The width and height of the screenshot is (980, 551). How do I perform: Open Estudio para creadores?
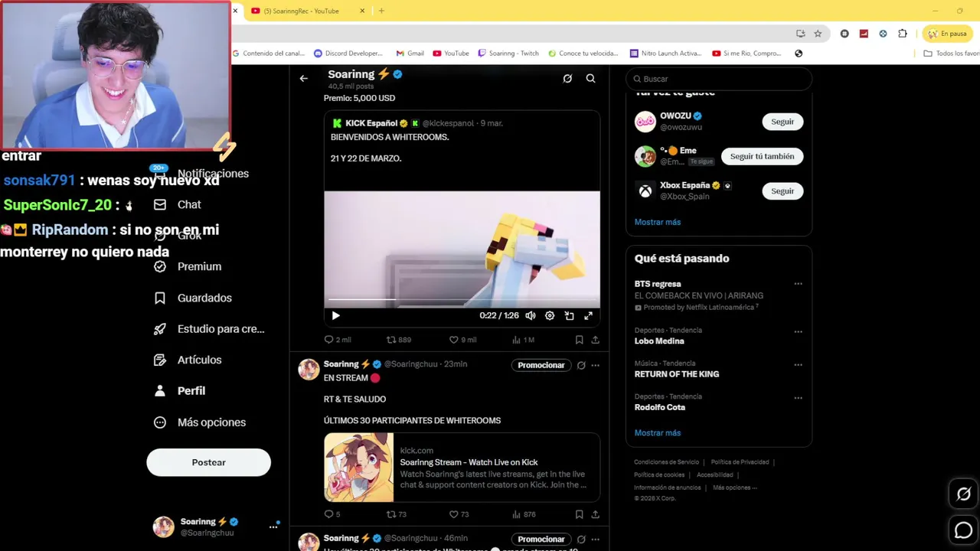pos(209,329)
